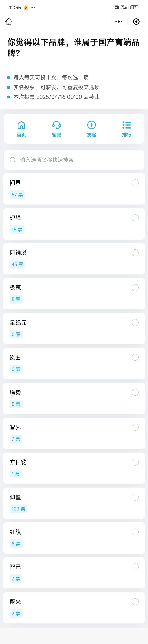Viewport: 148px width, 644px height.
Task: Select the 问界 radio button
Action: (135, 183)
